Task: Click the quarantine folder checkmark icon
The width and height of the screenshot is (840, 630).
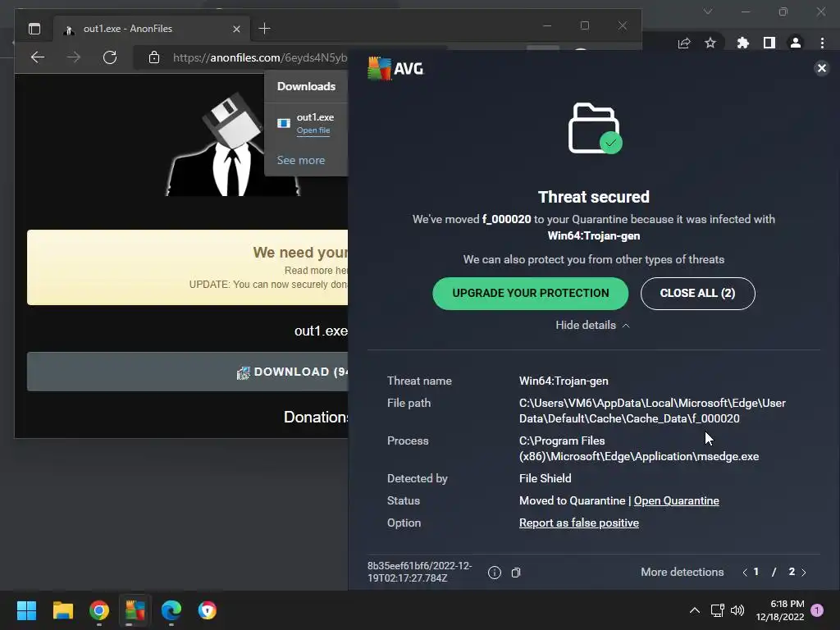Action: (595, 128)
